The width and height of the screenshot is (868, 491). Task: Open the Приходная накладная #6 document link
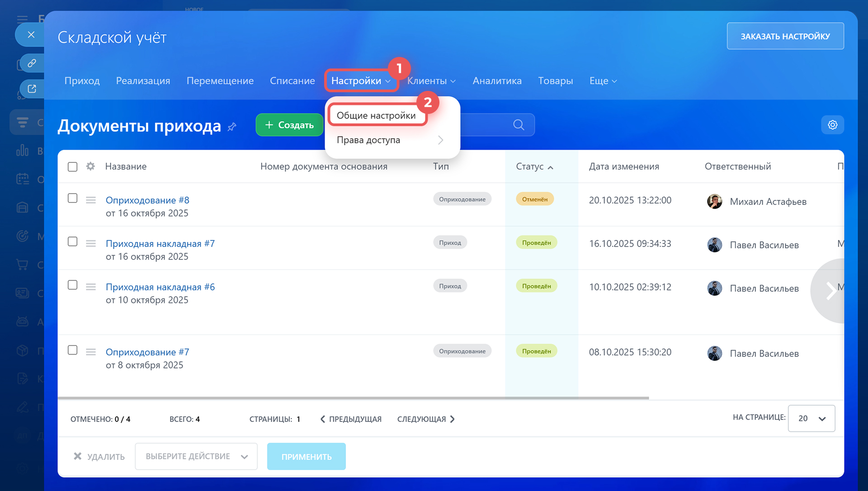pyautogui.click(x=160, y=287)
